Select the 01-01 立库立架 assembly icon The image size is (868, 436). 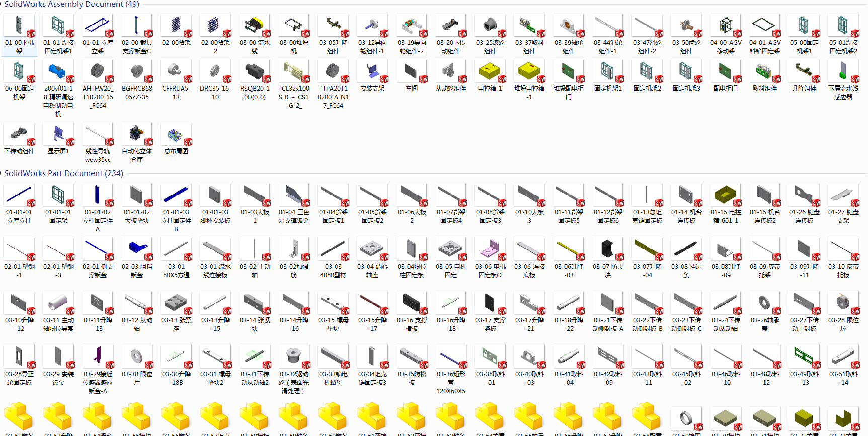[x=98, y=25]
